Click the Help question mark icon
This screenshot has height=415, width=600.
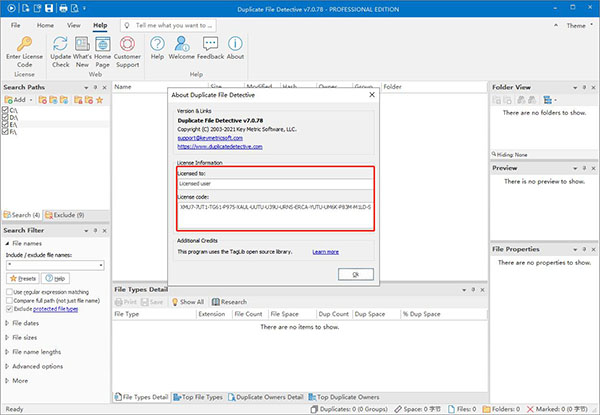pos(157,44)
